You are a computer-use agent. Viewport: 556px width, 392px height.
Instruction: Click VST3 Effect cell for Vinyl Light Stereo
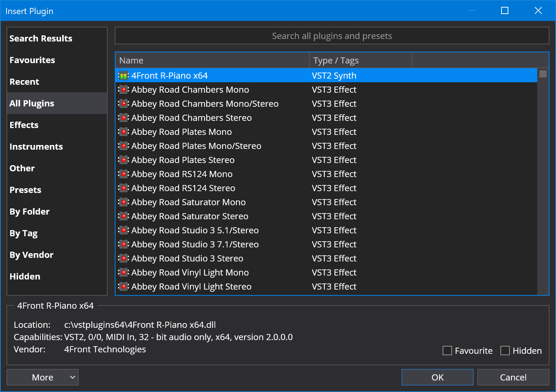click(x=334, y=286)
